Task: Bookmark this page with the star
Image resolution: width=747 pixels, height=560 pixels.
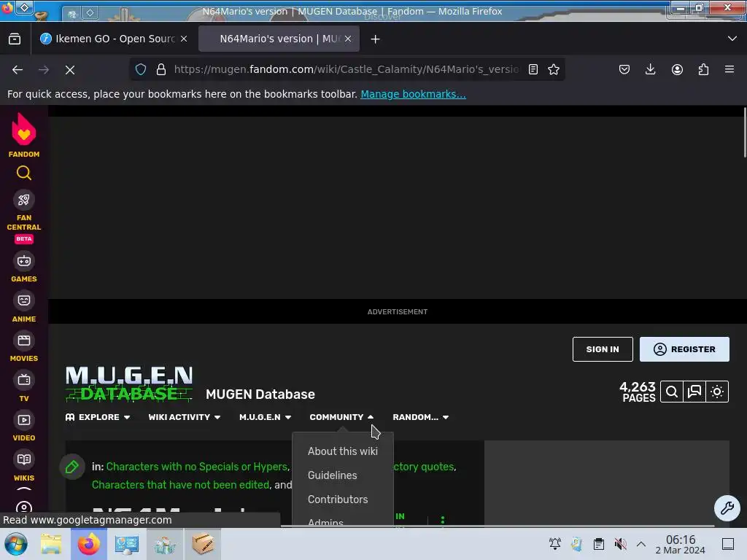Action: [x=554, y=69]
